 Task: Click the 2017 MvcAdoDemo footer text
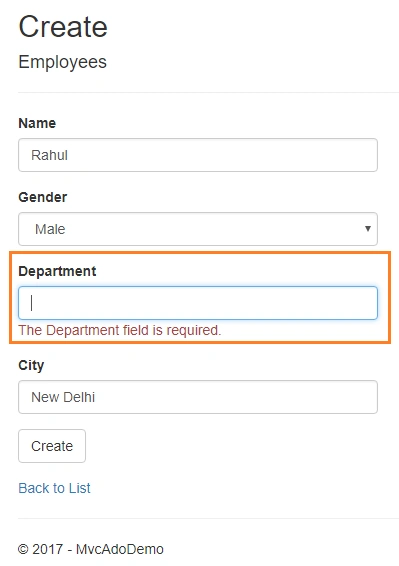coord(91,549)
